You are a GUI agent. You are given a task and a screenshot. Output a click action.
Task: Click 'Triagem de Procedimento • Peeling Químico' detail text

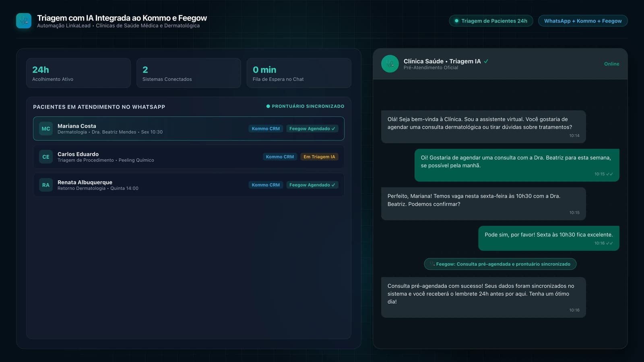(x=106, y=160)
